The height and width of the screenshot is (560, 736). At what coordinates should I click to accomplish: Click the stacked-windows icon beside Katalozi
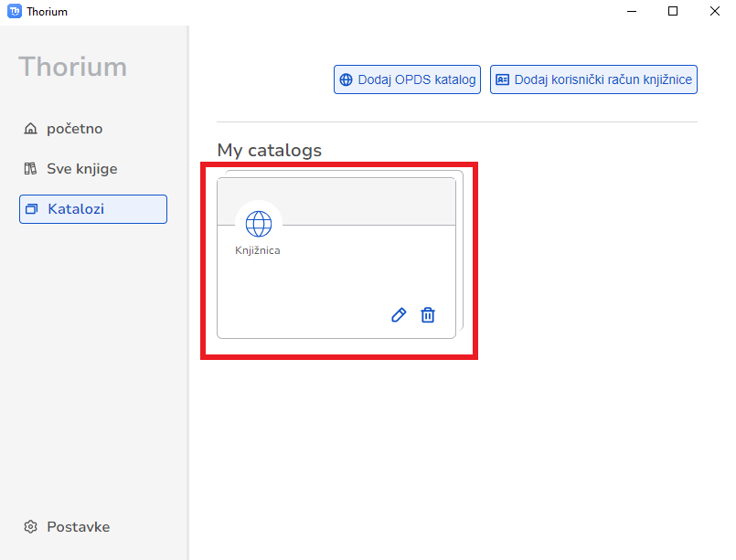tap(32, 209)
